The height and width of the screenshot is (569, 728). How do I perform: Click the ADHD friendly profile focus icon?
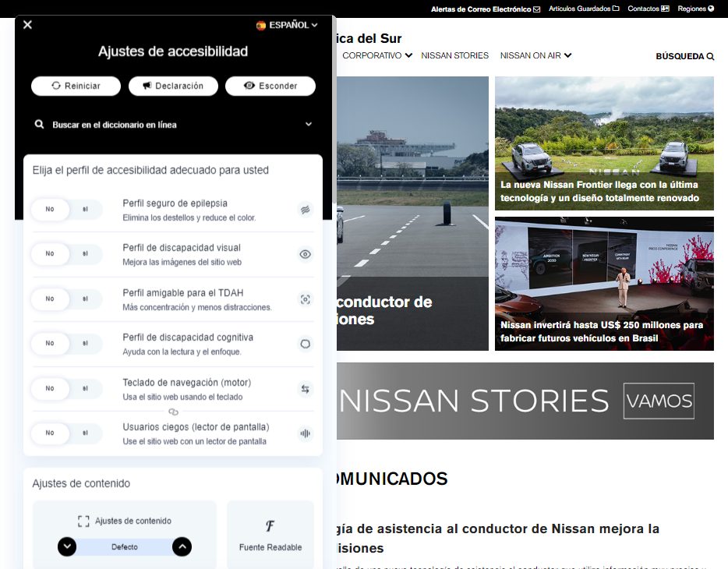(305, 299)
